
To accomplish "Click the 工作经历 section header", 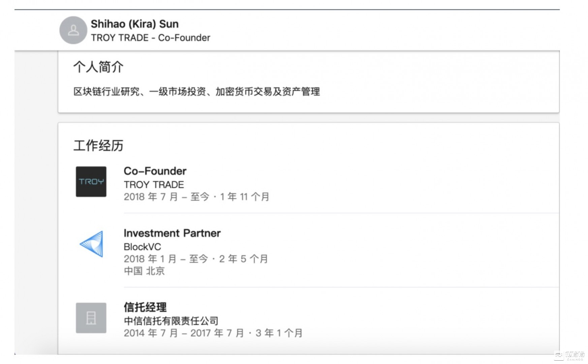I will pos(98,146).
